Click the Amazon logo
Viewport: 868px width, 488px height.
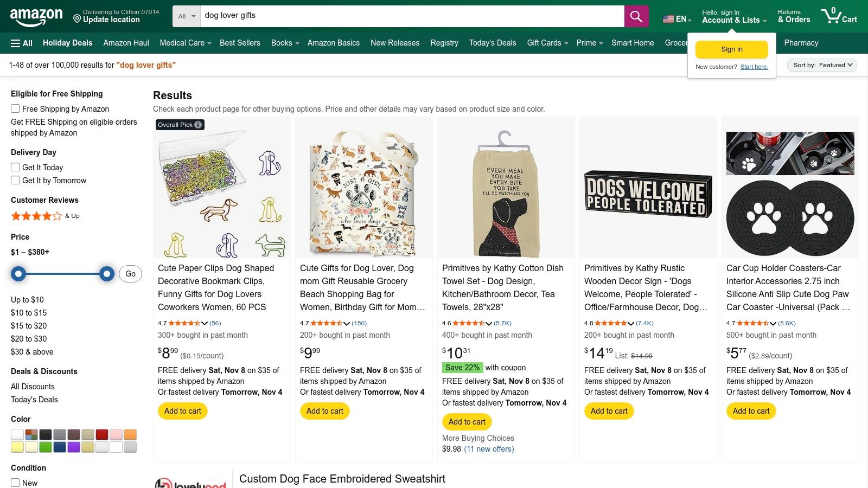click(x=36, y=16)
